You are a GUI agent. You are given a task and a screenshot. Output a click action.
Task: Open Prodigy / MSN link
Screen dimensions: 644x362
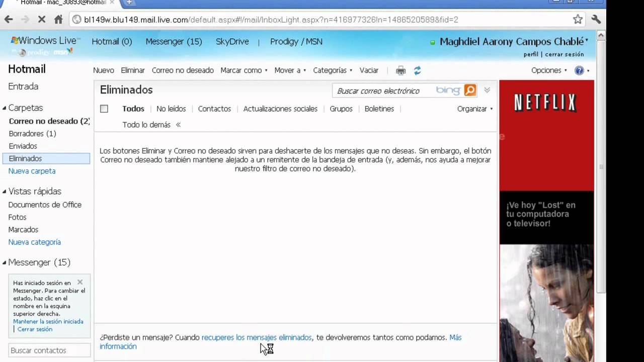(296, 42)
